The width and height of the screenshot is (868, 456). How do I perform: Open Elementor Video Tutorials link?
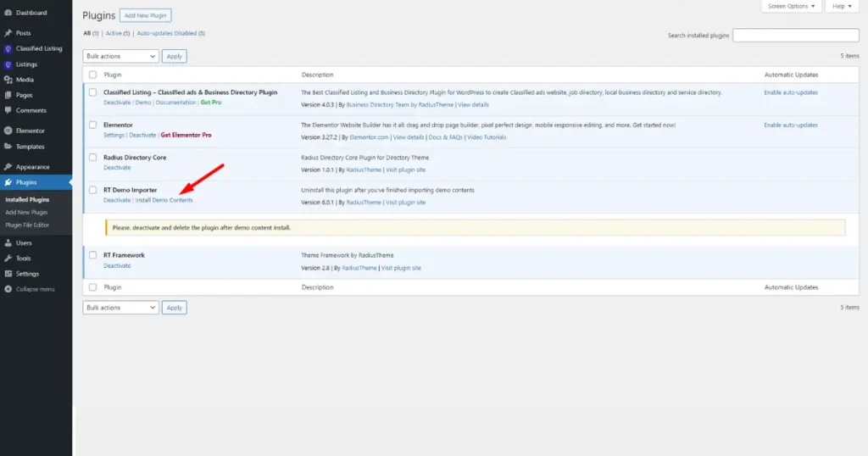click(486, 137)
